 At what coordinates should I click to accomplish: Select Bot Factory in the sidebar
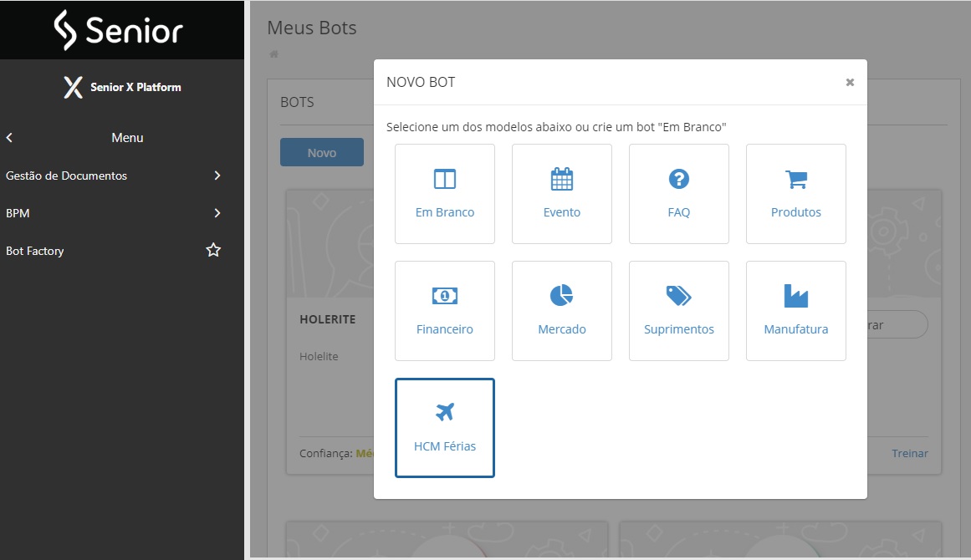pyautogui.click(x=35, y=251)
